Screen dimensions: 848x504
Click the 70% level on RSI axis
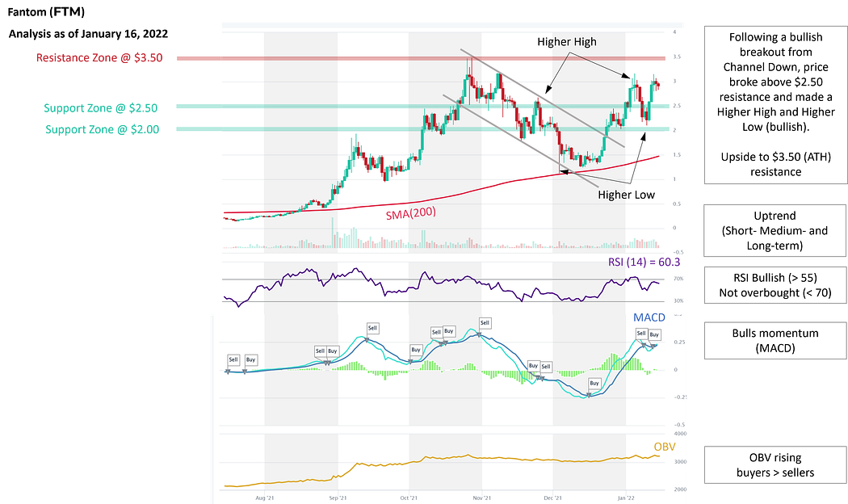pos(678,279)
